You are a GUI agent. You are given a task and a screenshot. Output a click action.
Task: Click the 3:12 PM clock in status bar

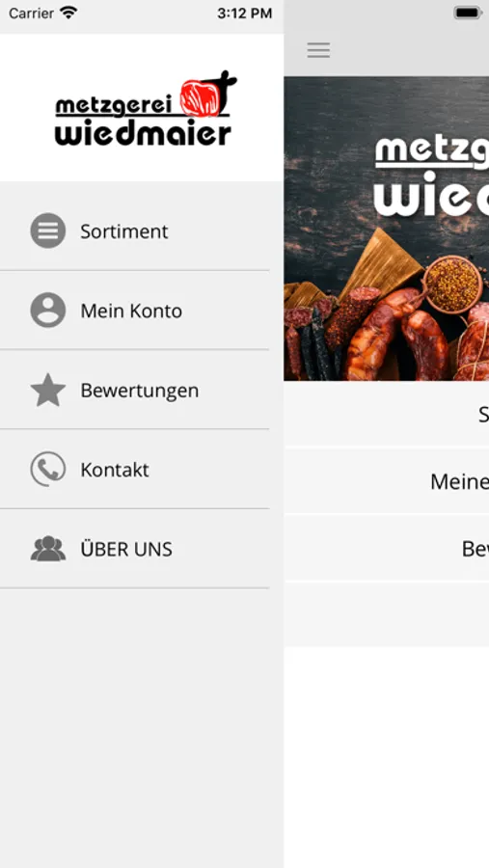coord(244,14)
